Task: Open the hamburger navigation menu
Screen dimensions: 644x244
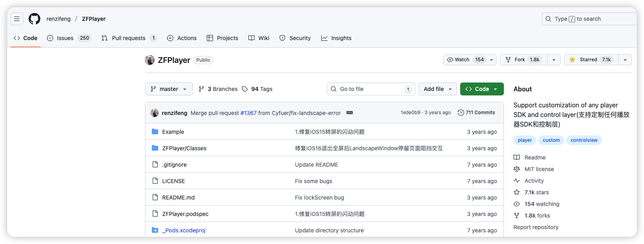Action: [17, 19]
